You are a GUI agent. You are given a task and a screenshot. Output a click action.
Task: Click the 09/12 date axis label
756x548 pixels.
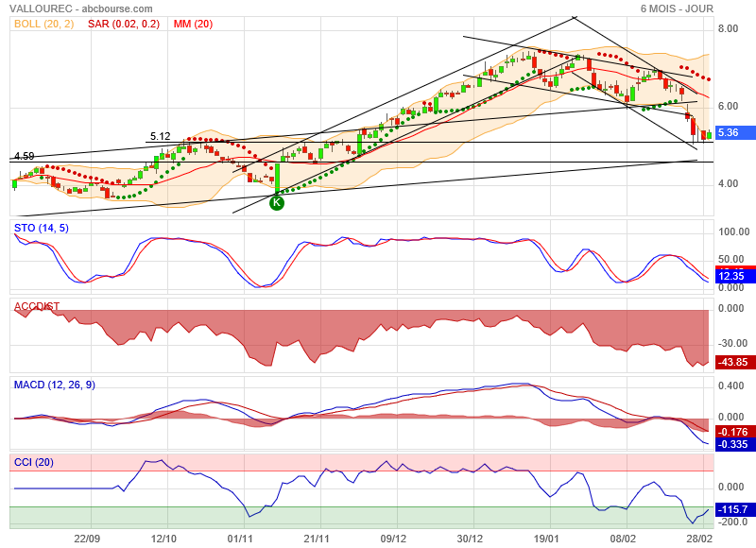(x=393, y=539)
